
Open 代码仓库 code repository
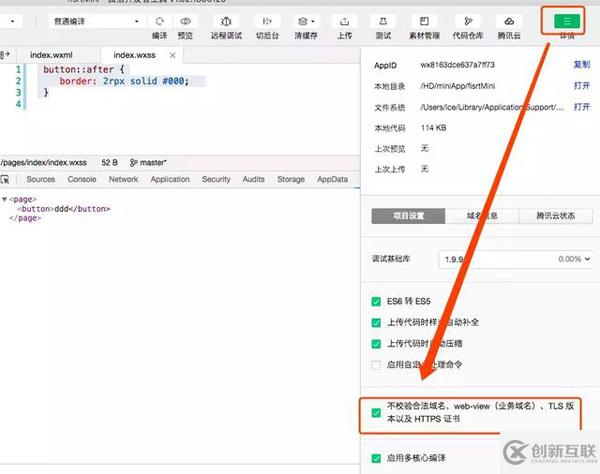[x=468, y=21]
